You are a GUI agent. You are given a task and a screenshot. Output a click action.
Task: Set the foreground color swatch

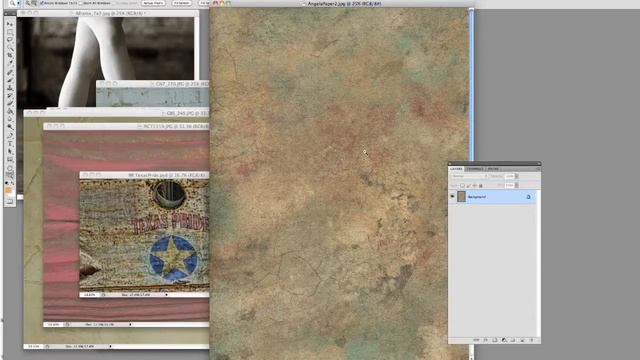pos(8,191)
